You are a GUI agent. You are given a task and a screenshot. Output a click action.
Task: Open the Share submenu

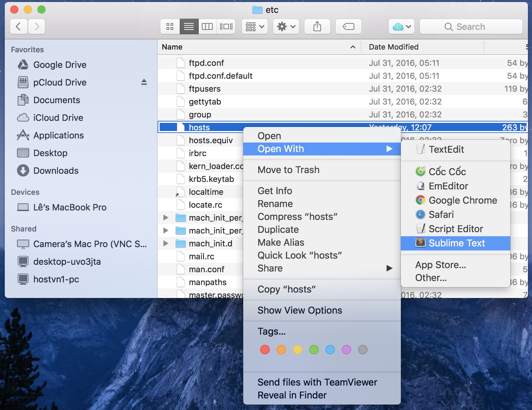click(322, 268)
